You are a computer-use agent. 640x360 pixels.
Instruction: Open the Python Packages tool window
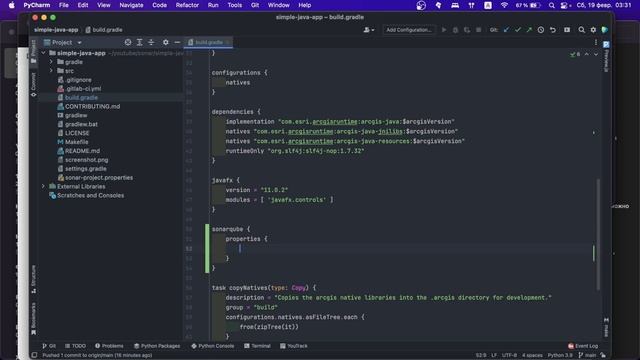coord(157,346)
